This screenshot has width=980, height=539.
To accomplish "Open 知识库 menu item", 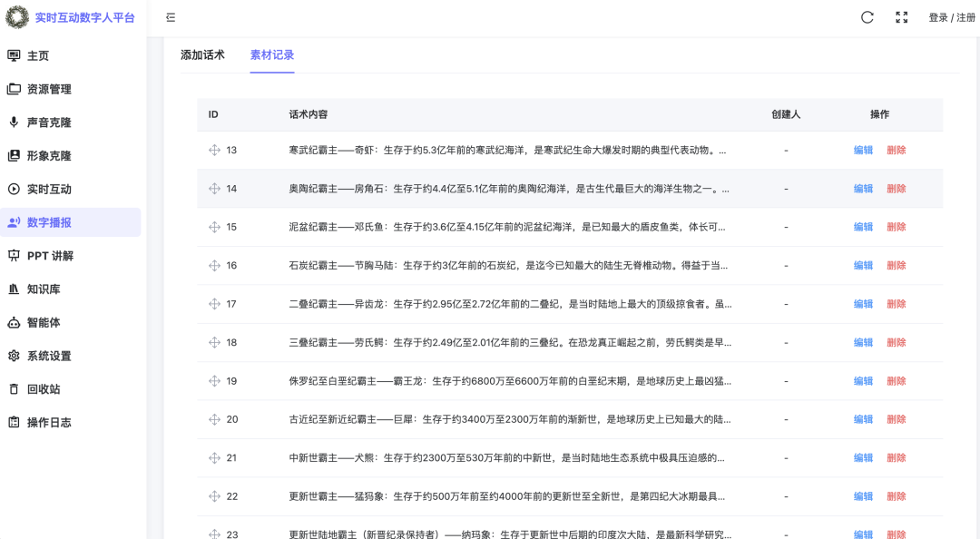I will click(x=71, y=289).
